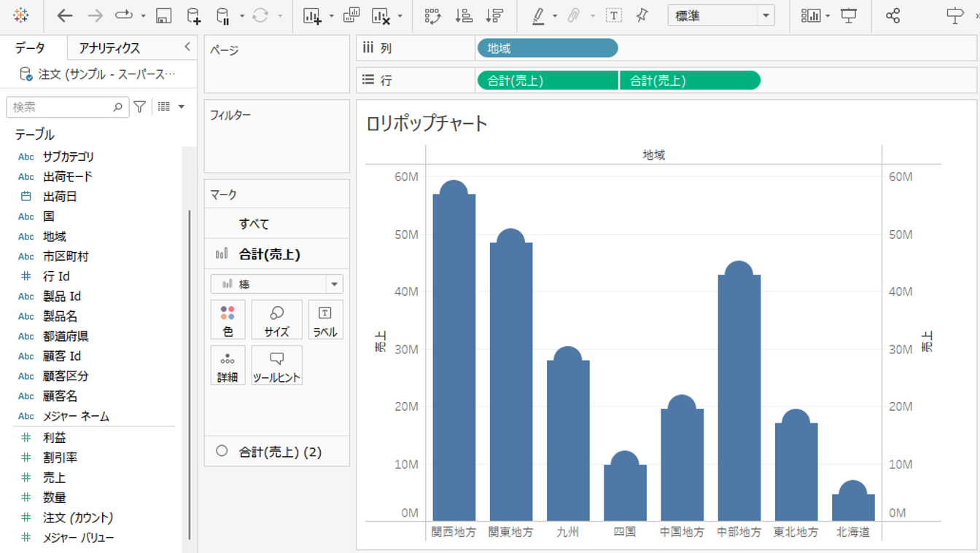The width and height of the screenshot is (980, 553).
Task: Swap rows and columns icon
Action: coord(433,15)
